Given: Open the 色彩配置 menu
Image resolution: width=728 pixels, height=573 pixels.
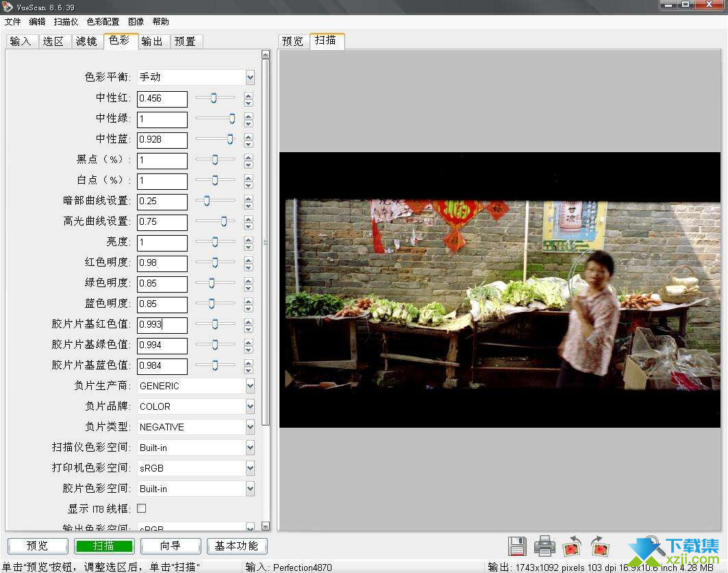Looking at the screenshot, I should tap(103, 22).
